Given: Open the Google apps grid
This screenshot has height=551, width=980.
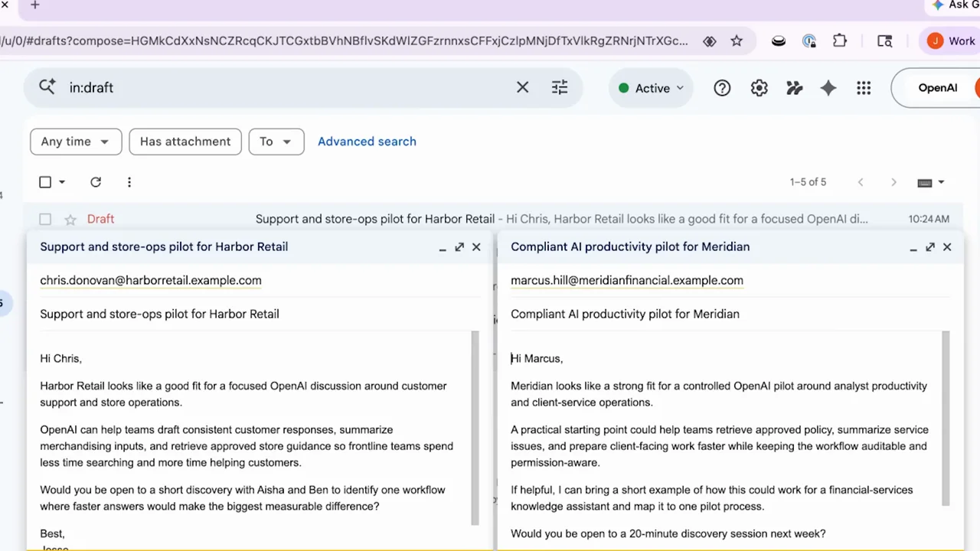Looking at the screenshot, I should [864, 88].
